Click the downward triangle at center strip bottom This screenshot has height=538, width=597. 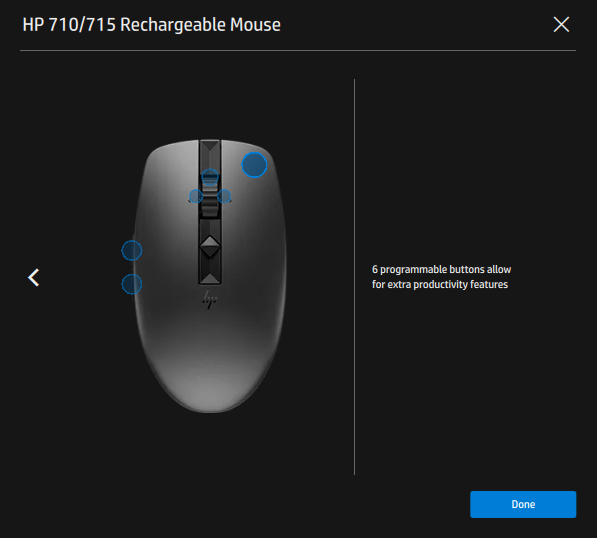(x=210, y=278)
